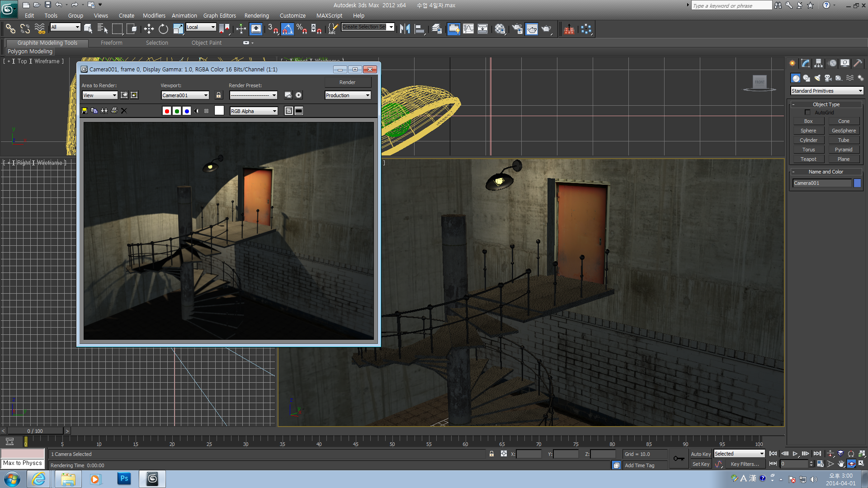This screenshot has height=488, width=868.
Task: Click the Pan View hand icon
Action: click(x=841, y=464)
